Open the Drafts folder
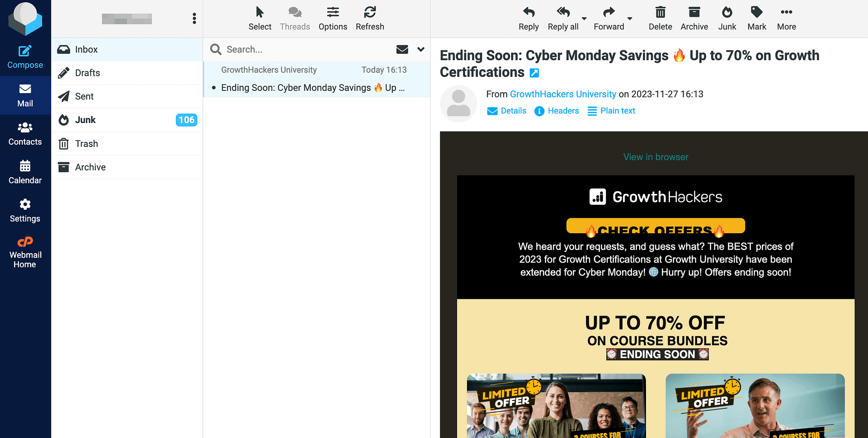 [x=87, y=73]
